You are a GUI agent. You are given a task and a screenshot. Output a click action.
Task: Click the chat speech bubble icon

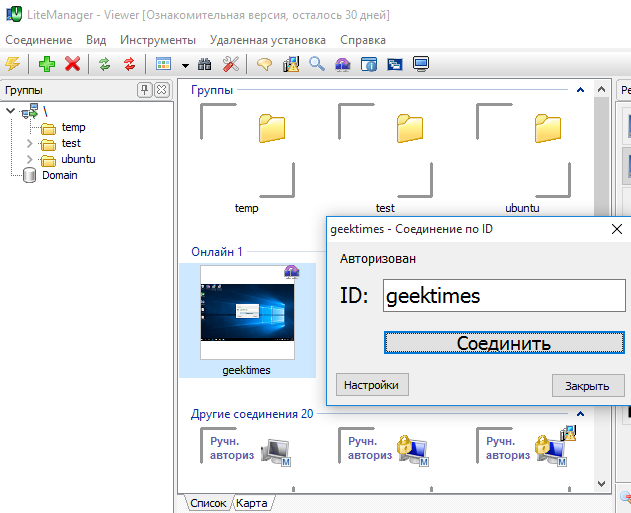(x=264, y=64)
